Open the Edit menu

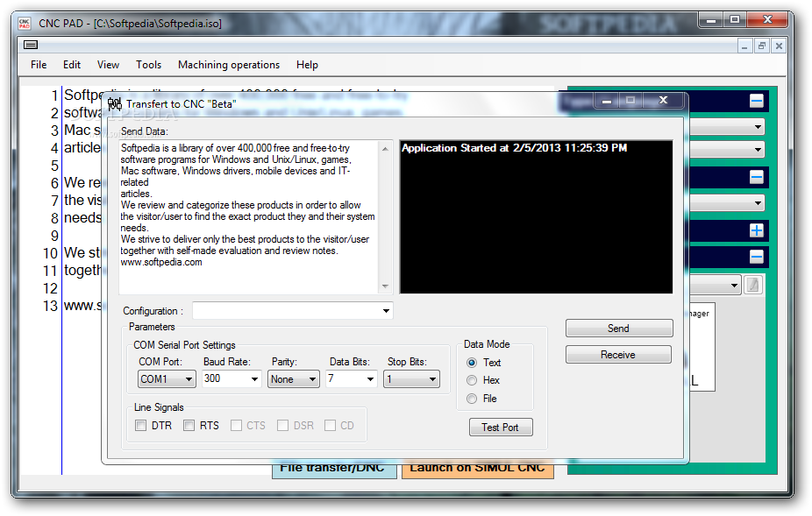coord(71,65)
